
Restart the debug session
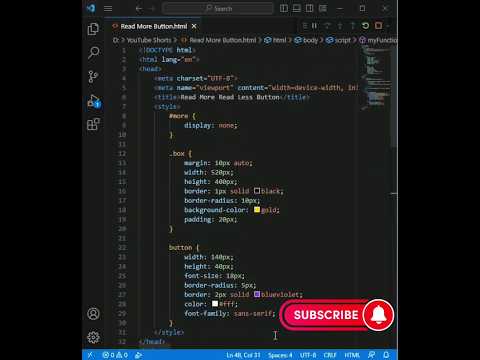(x=365, y=26)
